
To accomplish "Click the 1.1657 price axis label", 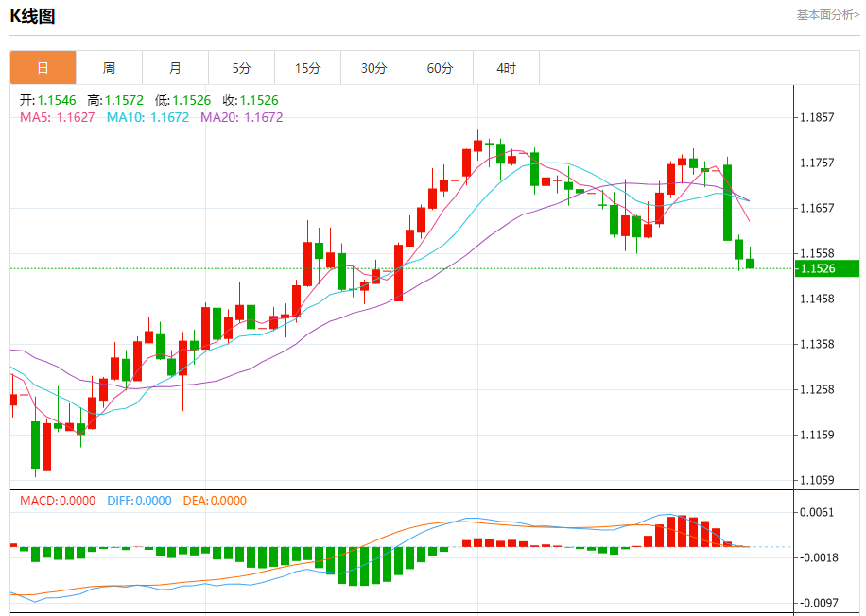I will pos(818,208).
